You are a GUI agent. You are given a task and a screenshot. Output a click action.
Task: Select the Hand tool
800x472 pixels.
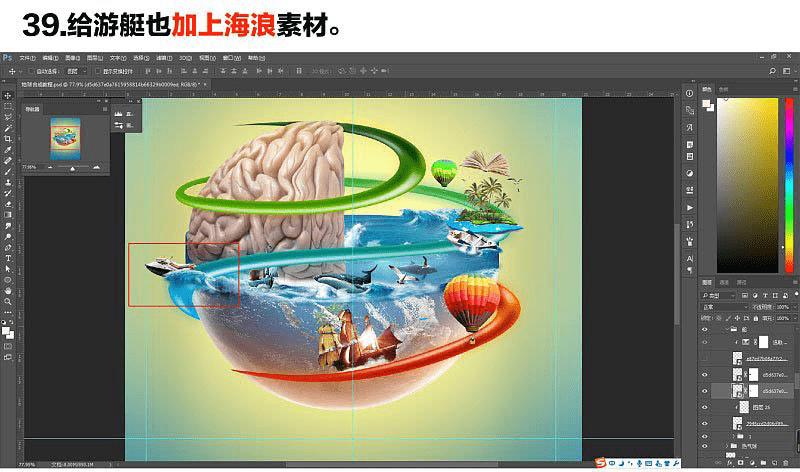pos(8,290)
